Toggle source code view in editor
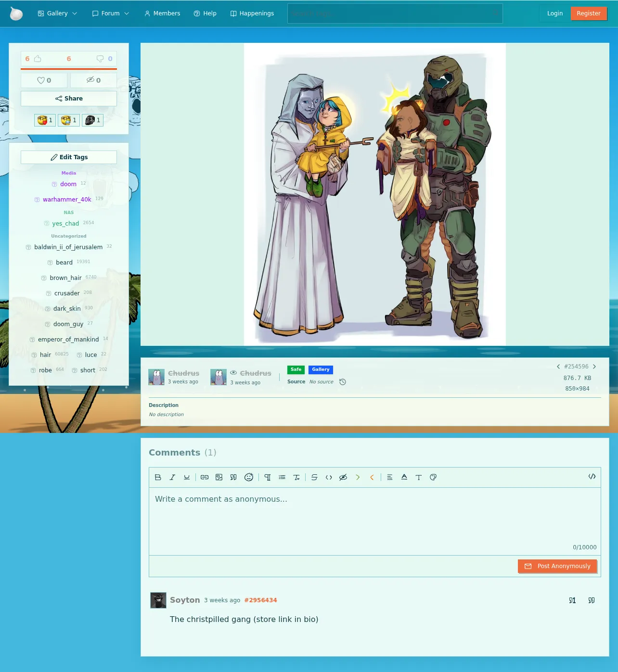The width and height of the screenshot is (618, 672). pyautogui.click(x=592, y=477)
